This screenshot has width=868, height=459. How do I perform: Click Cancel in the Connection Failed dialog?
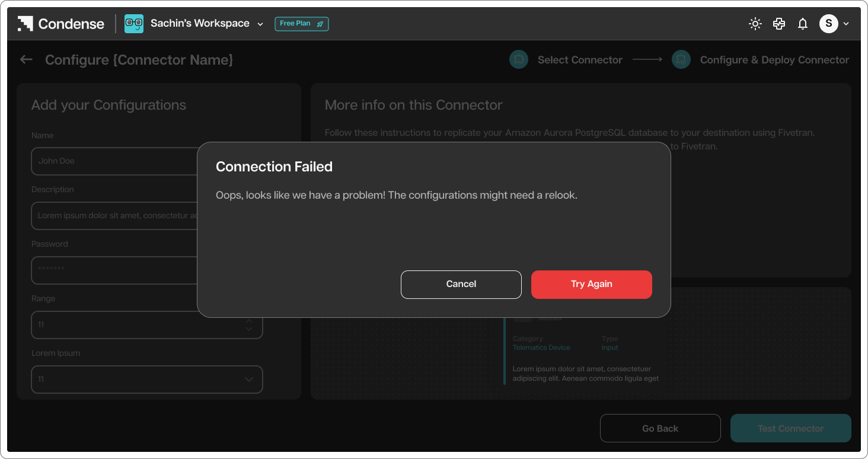[461, 285]
